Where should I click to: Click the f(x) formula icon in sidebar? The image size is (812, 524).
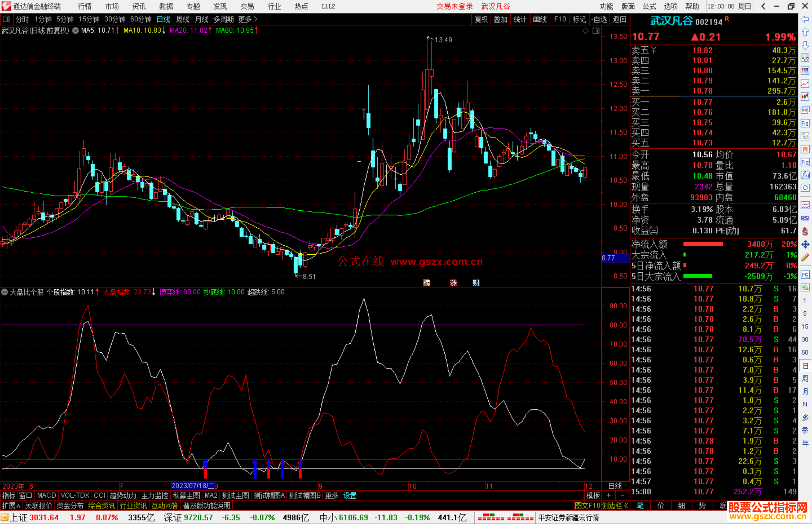tap(805, 175)
